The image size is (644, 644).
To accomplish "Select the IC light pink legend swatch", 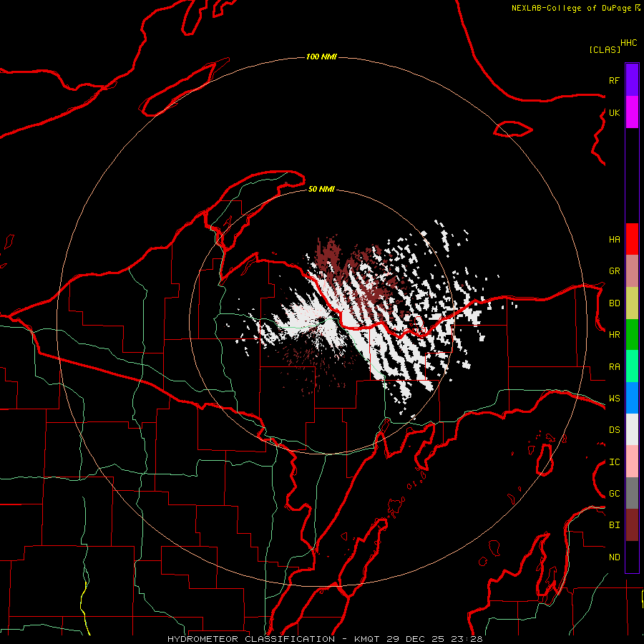I will point(632,462).
